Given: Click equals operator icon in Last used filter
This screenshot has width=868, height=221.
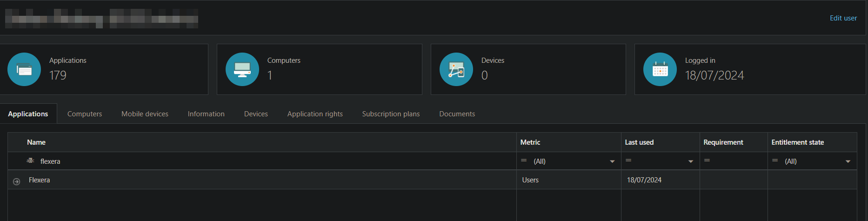Looking at the screenshot, I should click(x=628, y=161).
